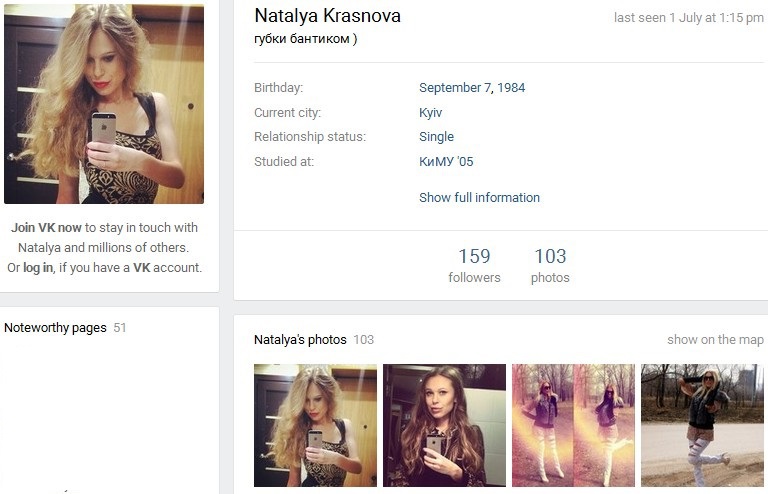This screenshot has height=494, width=768.
Task: Open the 103 photos counter
Action: pos(550,265)
